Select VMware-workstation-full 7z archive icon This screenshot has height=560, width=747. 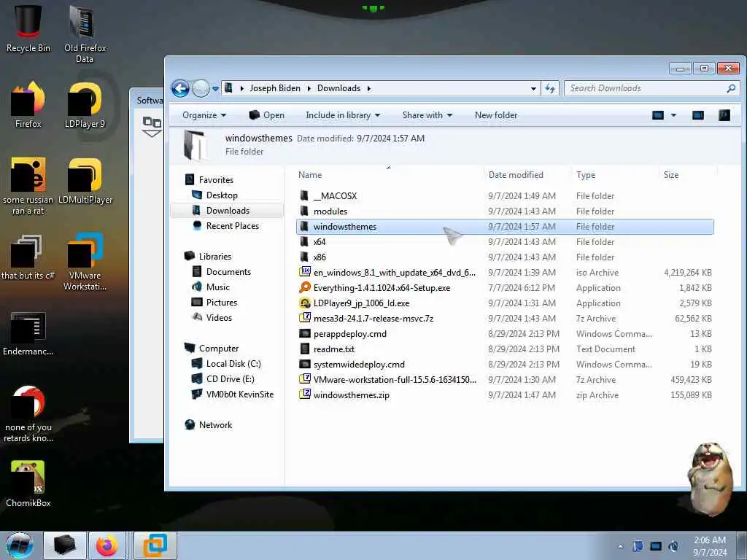coord(305,379)
